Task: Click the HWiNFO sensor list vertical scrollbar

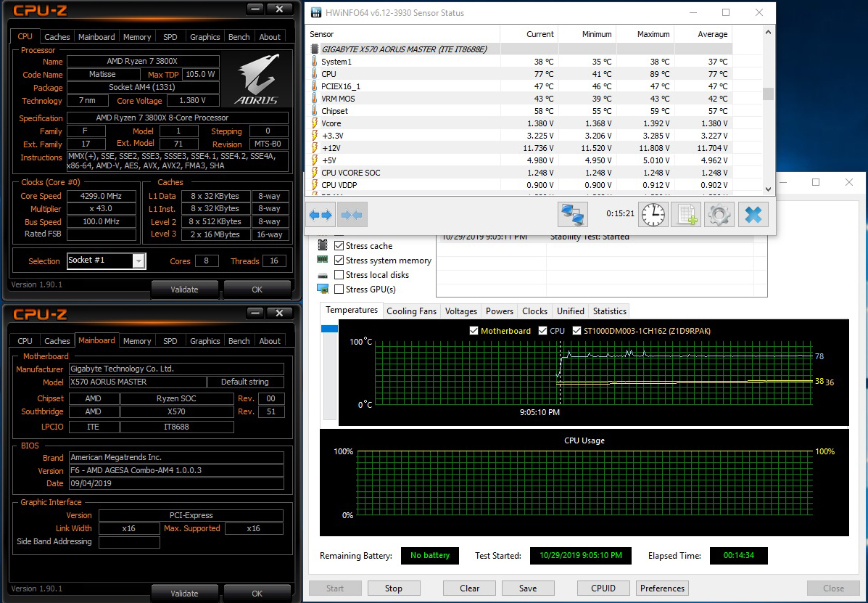Action: pos(768,94)
